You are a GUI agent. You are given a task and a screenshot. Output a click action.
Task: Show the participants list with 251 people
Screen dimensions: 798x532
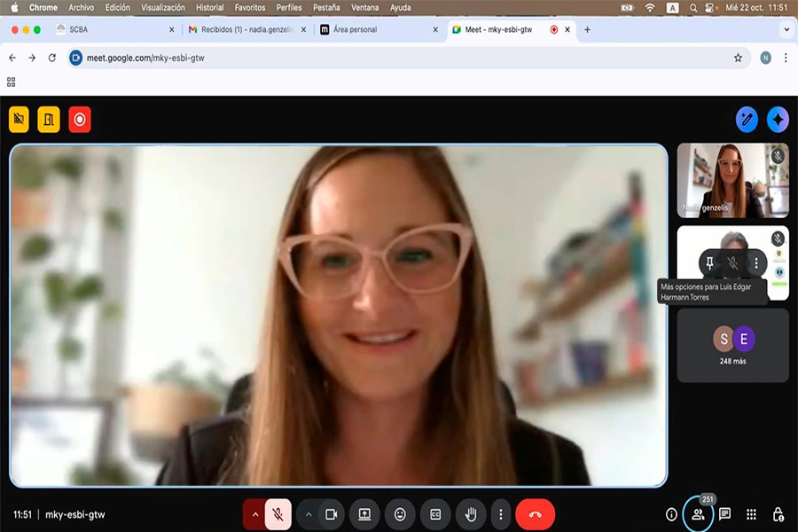point(698,514)
